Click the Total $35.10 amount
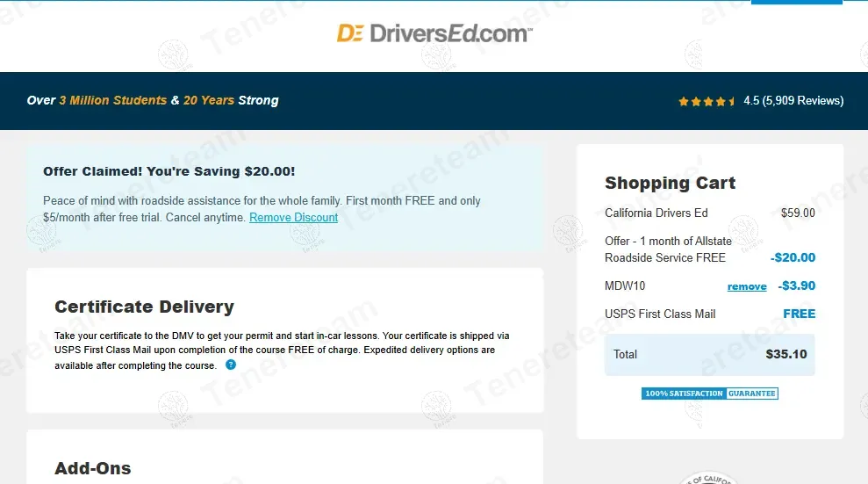Screen dimensions: 868x484 point(786,354)
